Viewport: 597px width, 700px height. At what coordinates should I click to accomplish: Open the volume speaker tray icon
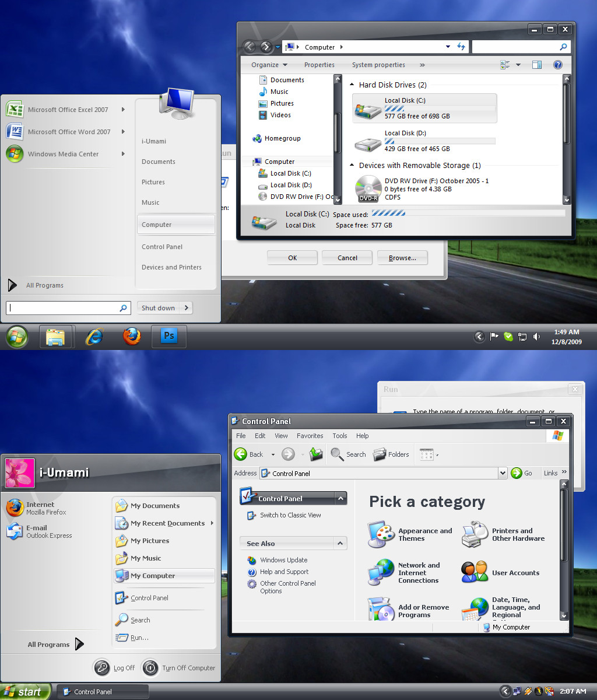(536, 337)
